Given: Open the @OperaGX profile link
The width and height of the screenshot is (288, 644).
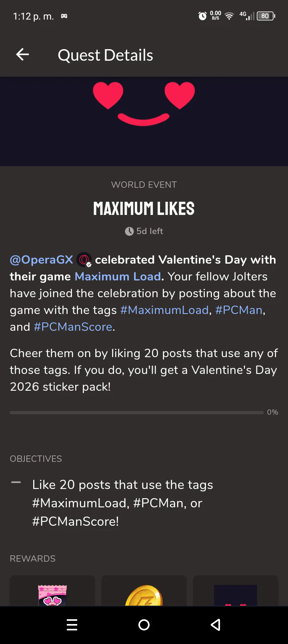Looking at the screenshot, I should tap(41, 260).
